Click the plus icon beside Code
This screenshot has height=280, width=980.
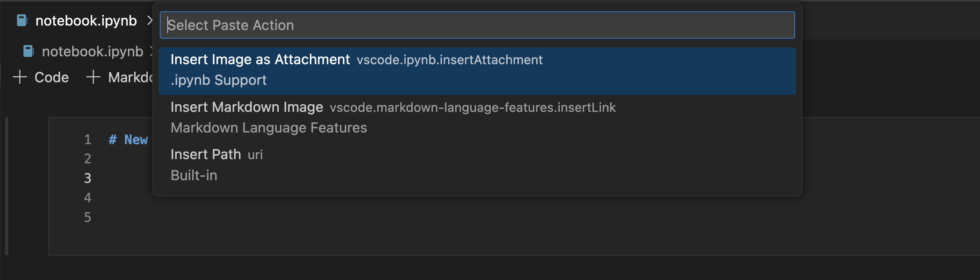(20, 77)
